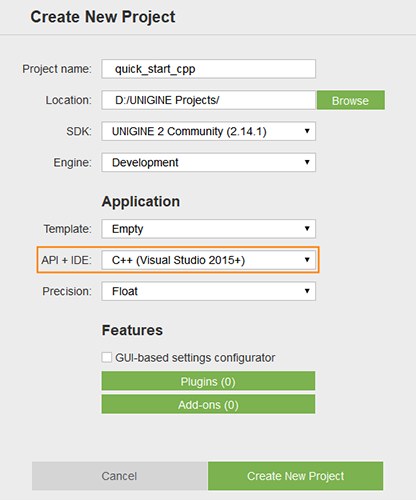The width and height of the screenshot is (416, 500).
Task: Click the green Browse button
Action: coord(351,100)
